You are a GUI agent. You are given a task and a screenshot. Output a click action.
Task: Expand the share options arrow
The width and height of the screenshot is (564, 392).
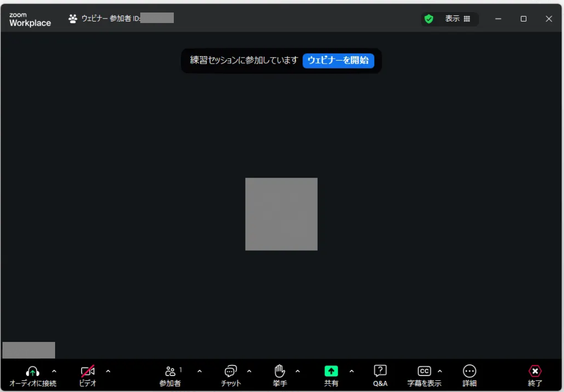pos(352,371)
